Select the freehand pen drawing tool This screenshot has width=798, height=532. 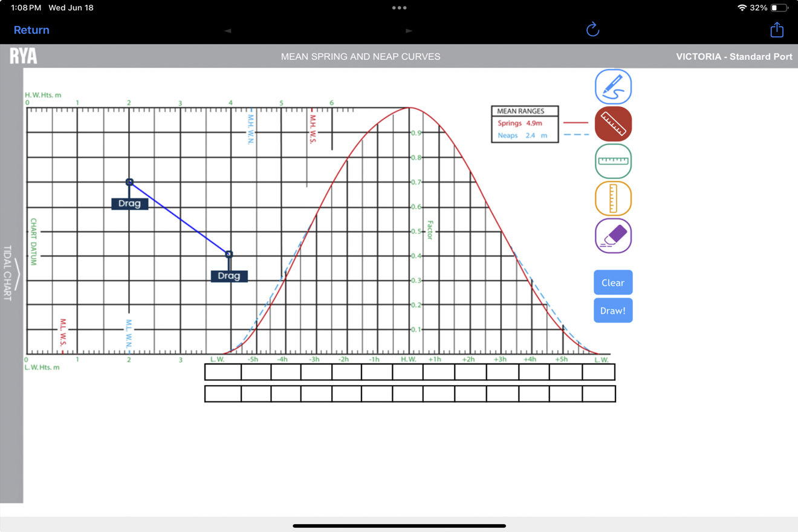tap(613, 86)
